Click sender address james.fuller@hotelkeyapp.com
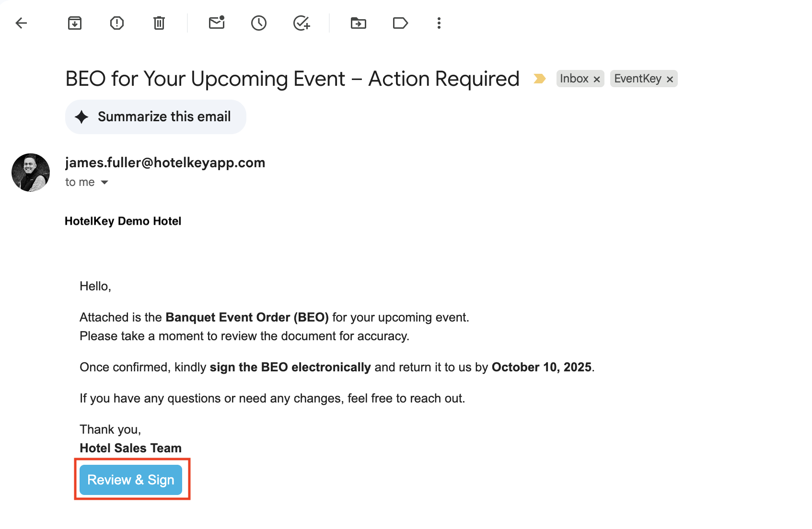The image size is (812, 529). tap(165, 163)
